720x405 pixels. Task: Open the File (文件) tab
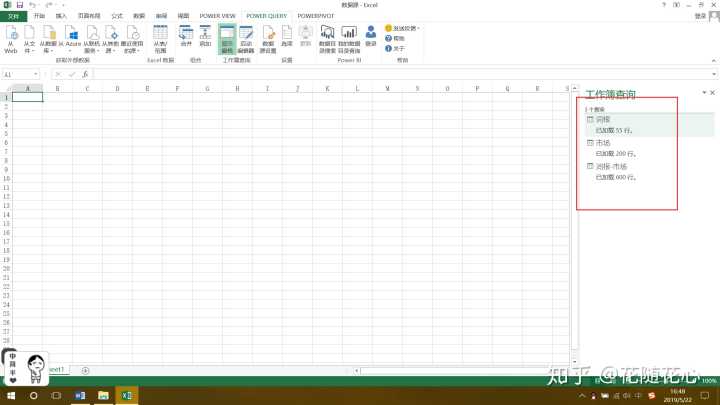click(x=13, y=16)
